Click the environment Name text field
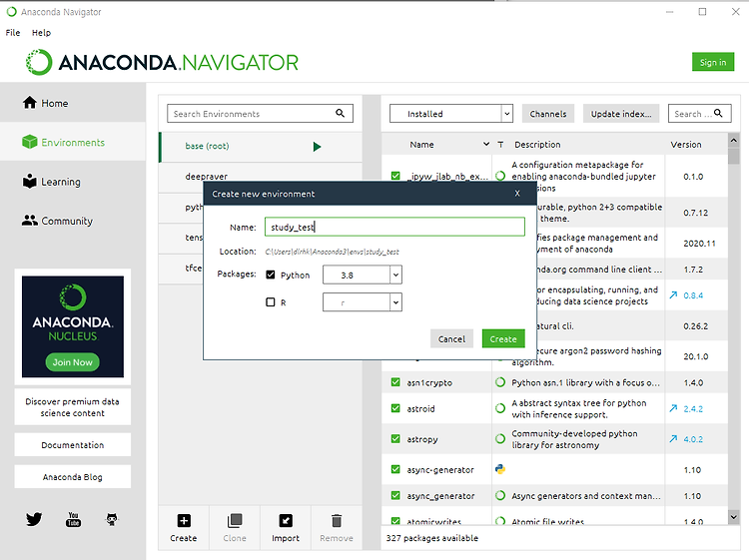 click(x=394, y=227)
